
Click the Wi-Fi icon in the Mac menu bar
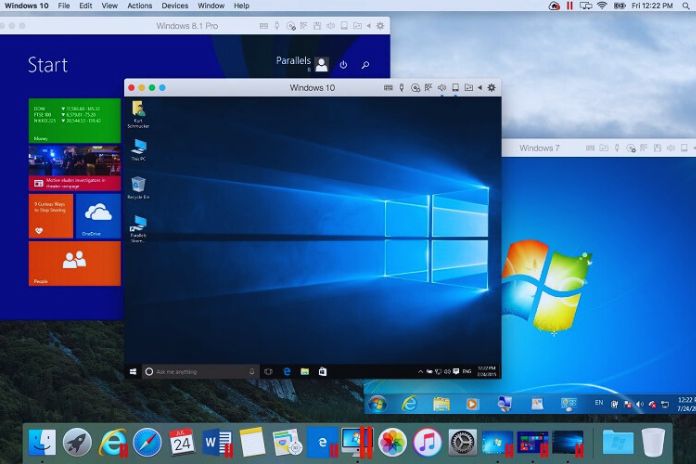pos(602,6)
